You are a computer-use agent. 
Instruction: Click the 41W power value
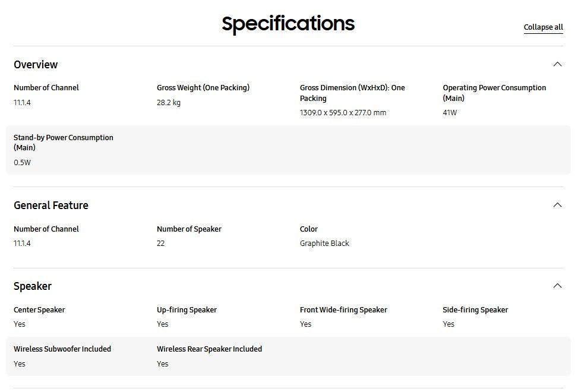click(450, 113)
